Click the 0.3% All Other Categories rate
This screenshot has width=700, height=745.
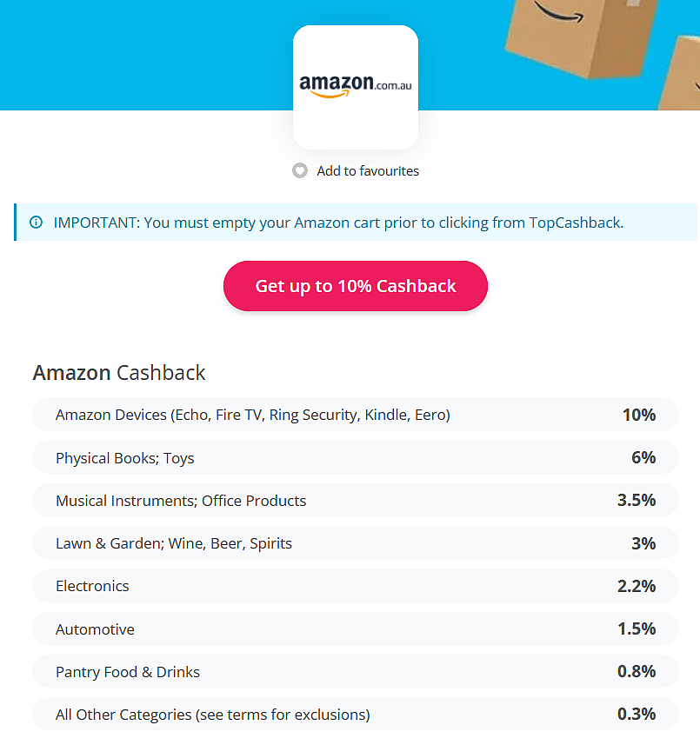(x=637, y=714)
